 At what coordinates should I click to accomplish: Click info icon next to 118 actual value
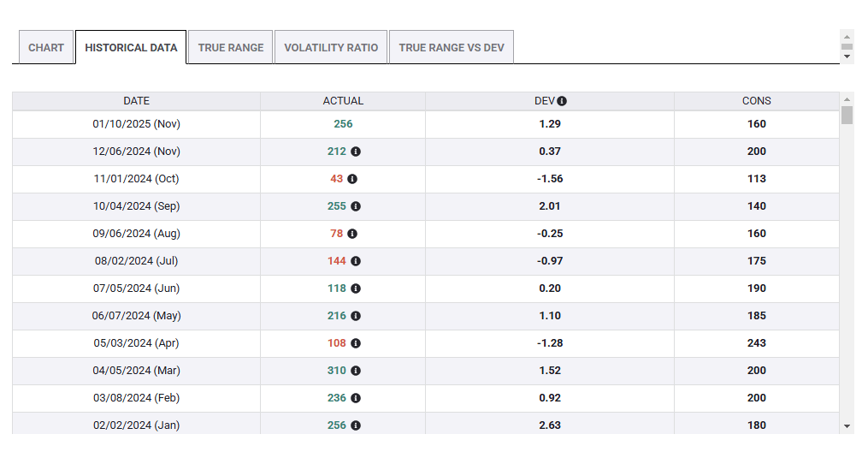point(356,288)
